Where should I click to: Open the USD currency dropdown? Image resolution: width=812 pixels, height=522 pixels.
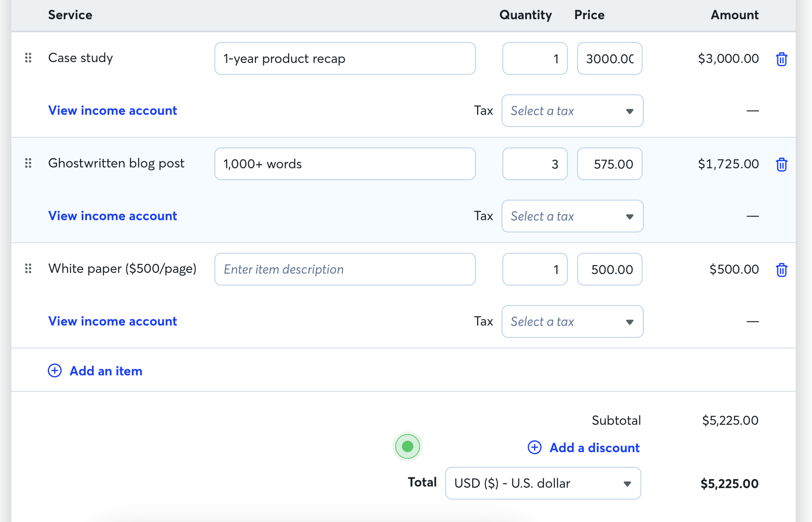[543, 484]
